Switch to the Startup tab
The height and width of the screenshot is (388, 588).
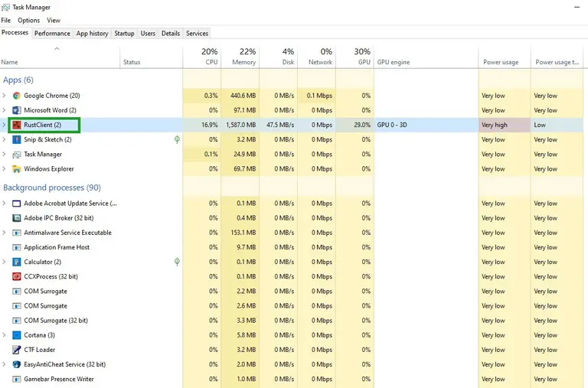(124, 34)
